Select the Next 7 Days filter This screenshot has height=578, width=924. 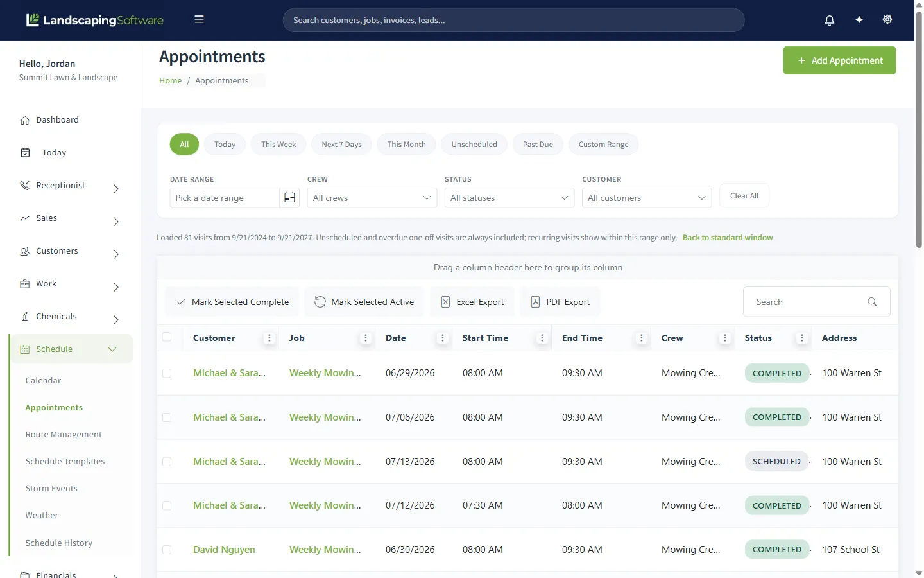click(x=341, y=144)
